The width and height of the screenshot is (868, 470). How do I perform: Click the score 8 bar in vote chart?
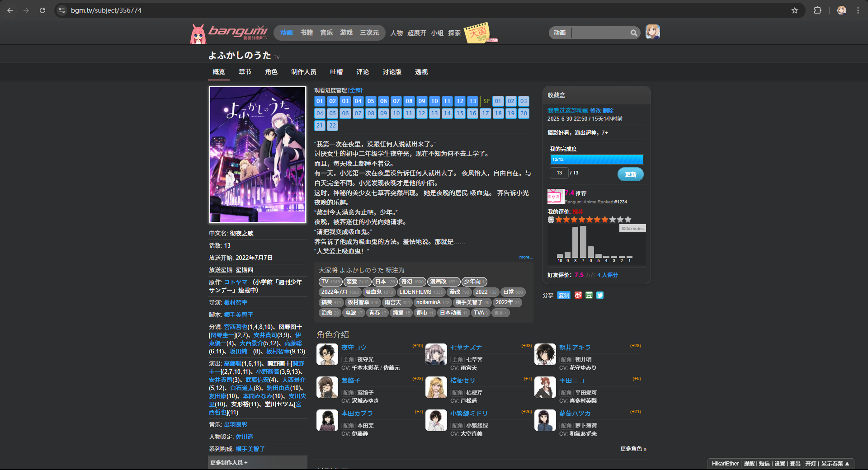pyautogui.click(x=576, y=242)
